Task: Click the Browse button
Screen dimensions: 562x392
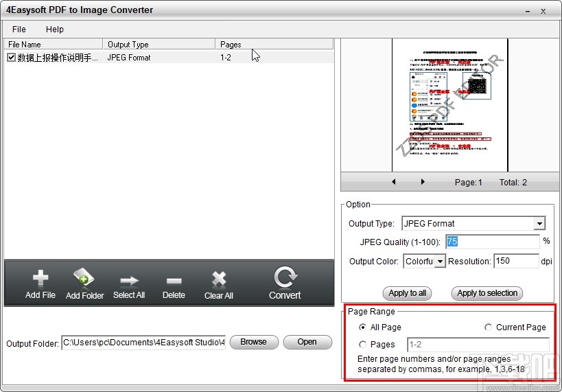Action: click(x=254, y=342)
